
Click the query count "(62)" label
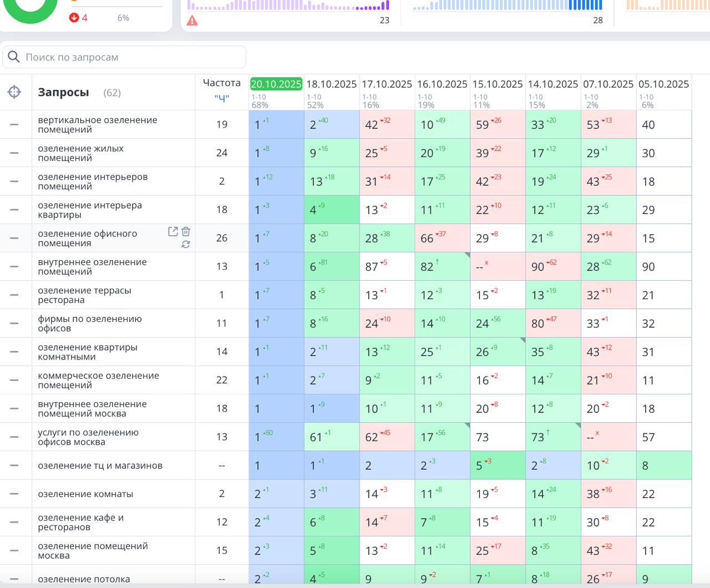click(112, 93)
